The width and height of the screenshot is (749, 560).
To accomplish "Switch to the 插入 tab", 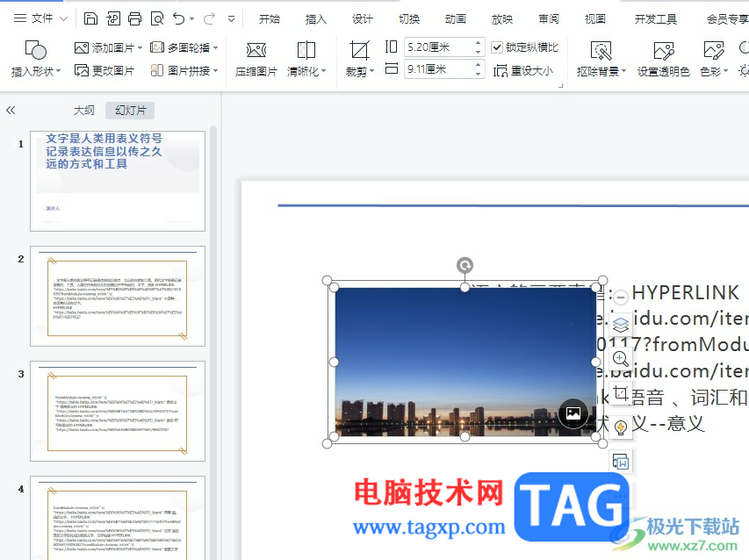I will pos(316,19).
